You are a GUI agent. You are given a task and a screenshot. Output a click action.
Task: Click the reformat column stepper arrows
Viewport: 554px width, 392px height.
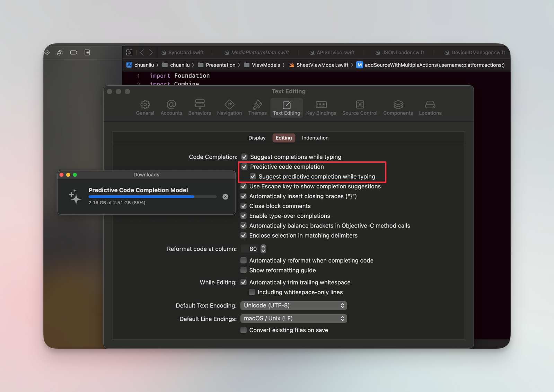[263, 249]
